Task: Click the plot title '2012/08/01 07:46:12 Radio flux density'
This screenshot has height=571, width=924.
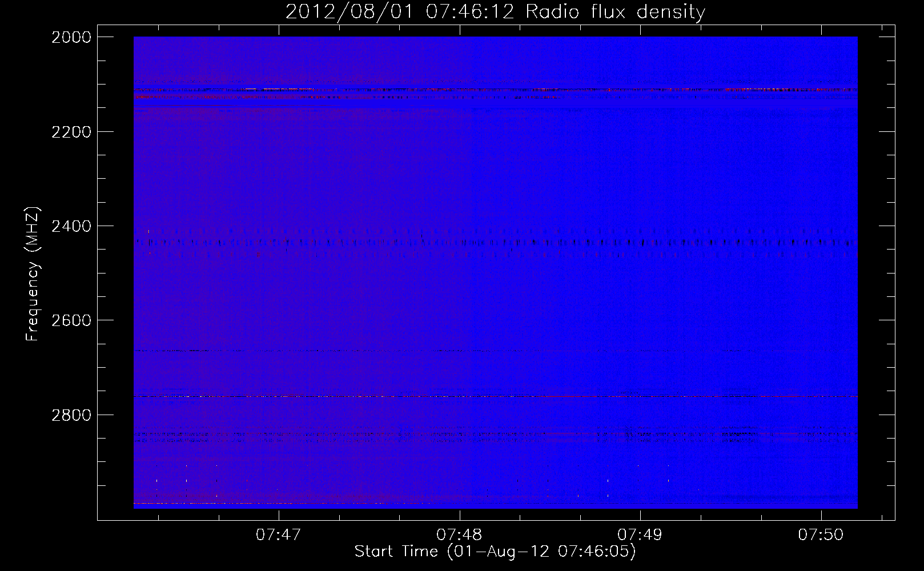Action: coord(495,12)
